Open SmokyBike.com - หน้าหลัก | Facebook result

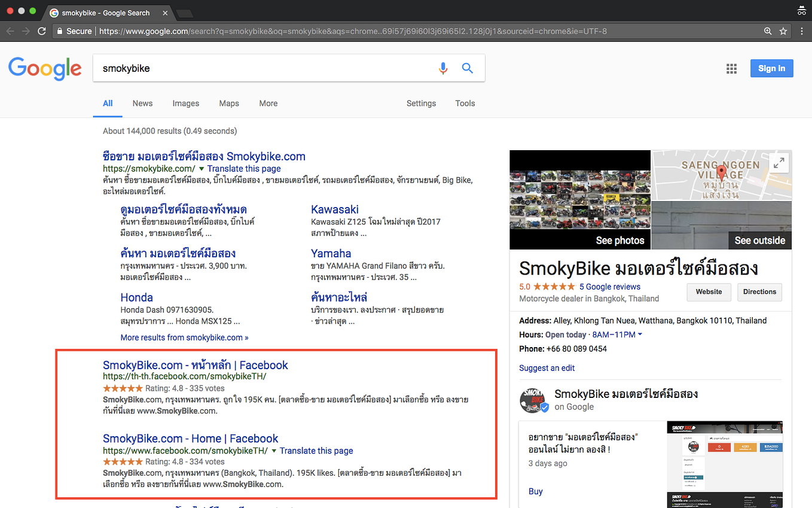coord(196,365)
